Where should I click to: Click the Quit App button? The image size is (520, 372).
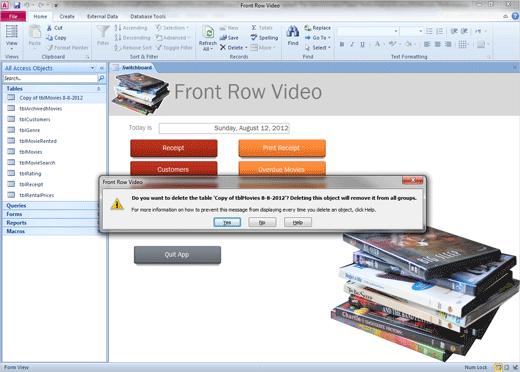(177, 255)
